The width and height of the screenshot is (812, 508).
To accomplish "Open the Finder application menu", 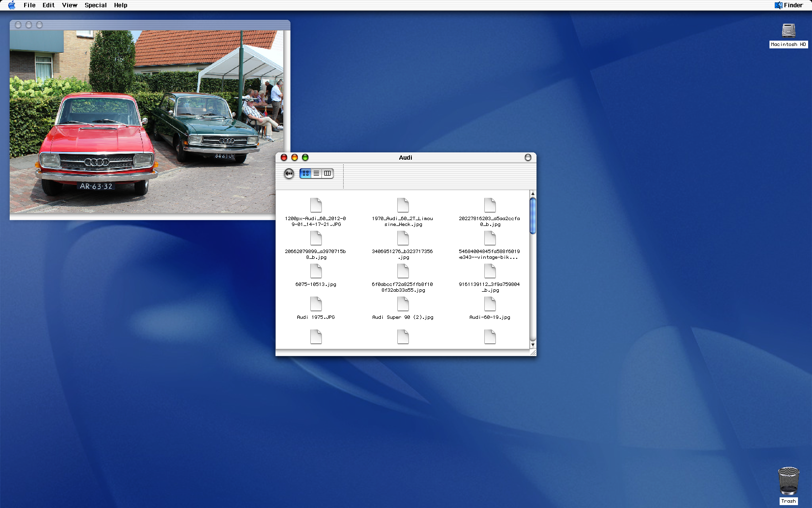I will [x=789, y=5].
